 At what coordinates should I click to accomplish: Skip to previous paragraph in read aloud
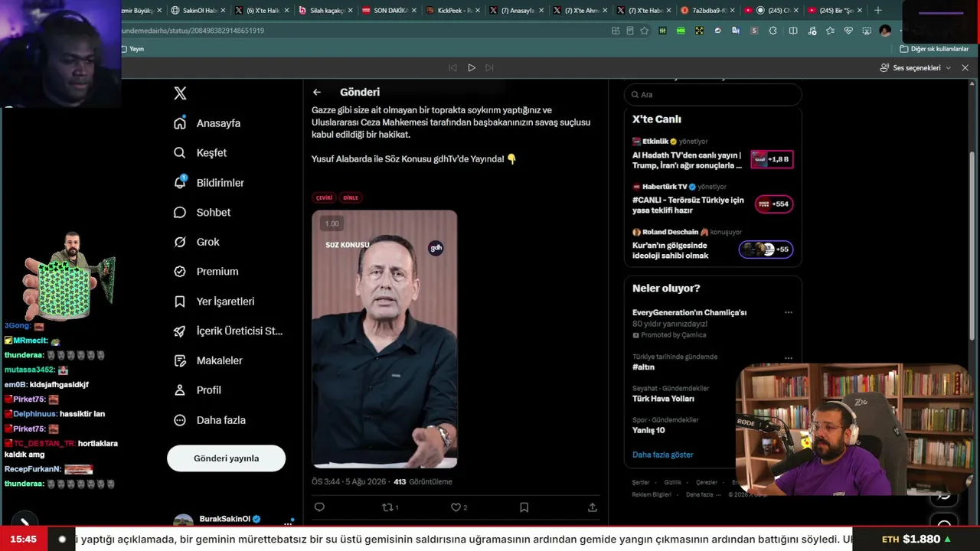(452, 68)
